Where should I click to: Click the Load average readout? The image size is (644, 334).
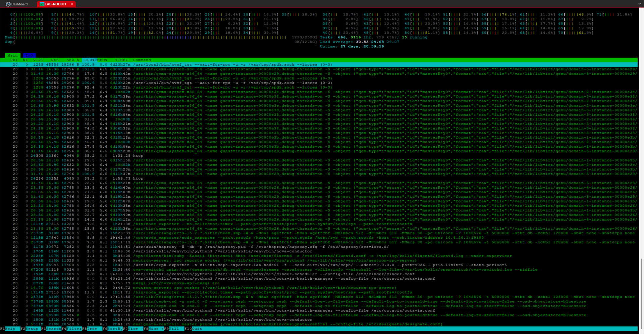tap(360, 42)
